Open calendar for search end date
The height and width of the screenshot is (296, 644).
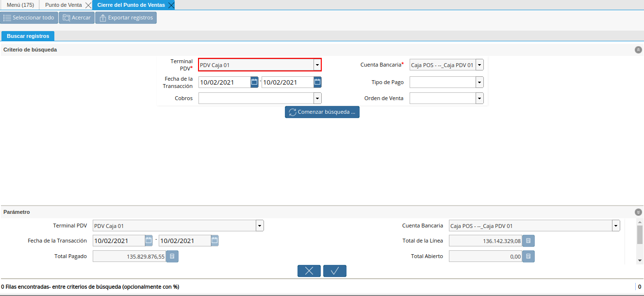317,82
